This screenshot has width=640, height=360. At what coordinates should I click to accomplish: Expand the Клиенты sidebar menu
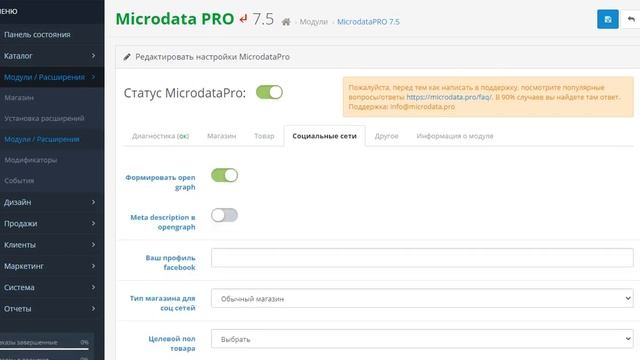52,245
